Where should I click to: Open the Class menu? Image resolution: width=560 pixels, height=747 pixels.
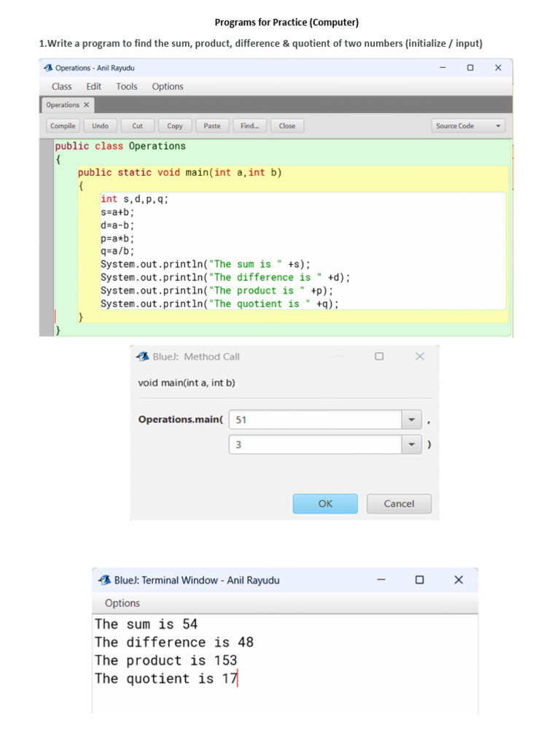pyautogui.click(x=61, y=86)
